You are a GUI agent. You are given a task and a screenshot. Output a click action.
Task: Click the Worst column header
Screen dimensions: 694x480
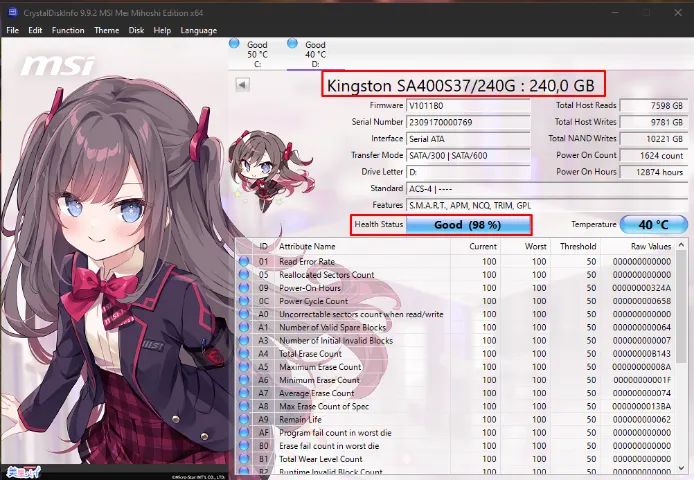point(525,246)
